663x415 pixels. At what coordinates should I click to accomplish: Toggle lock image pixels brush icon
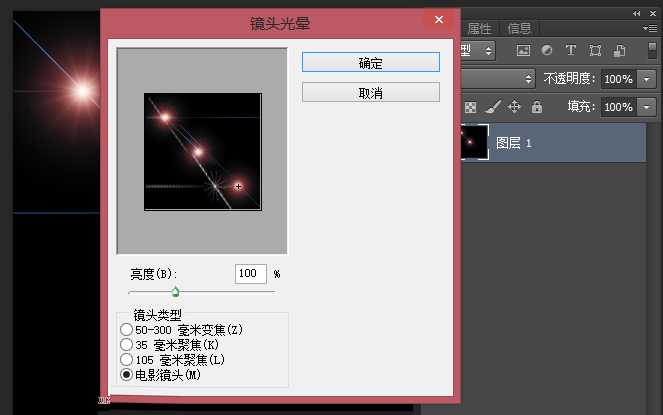(493, 107)
